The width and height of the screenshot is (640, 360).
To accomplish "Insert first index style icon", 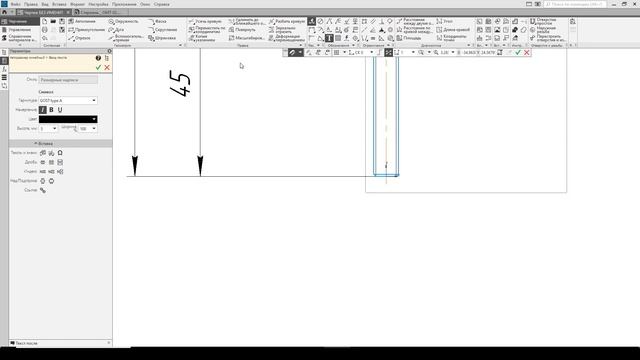I will [43, 171].
